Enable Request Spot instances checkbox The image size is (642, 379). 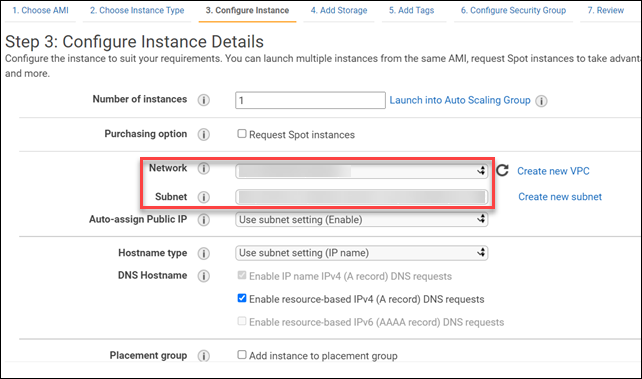242,133
